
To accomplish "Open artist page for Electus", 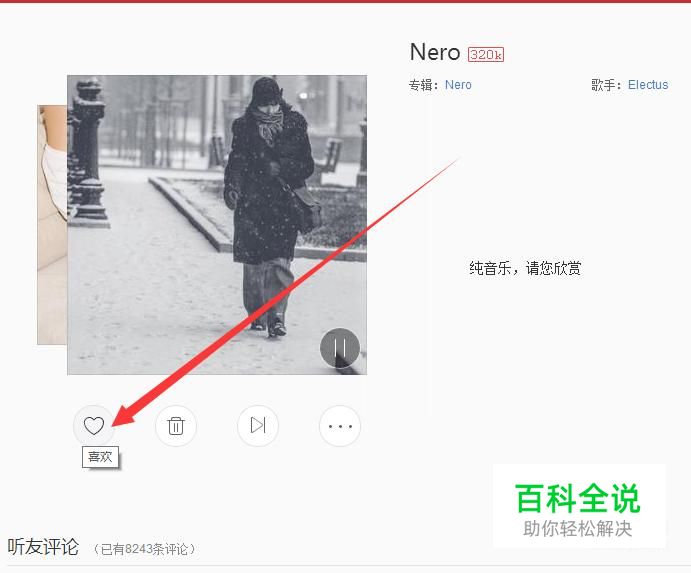I will (648, 85).
